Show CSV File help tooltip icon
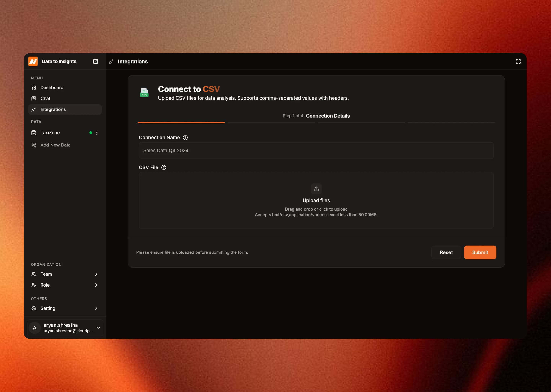The width and height of the screenshot is (551, 392). click(x=164, y=167)
